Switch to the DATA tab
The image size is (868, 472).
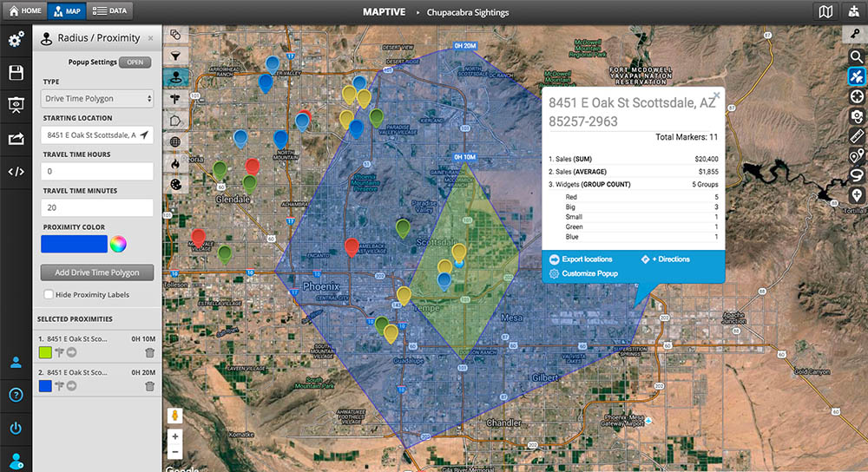point(109,11)
